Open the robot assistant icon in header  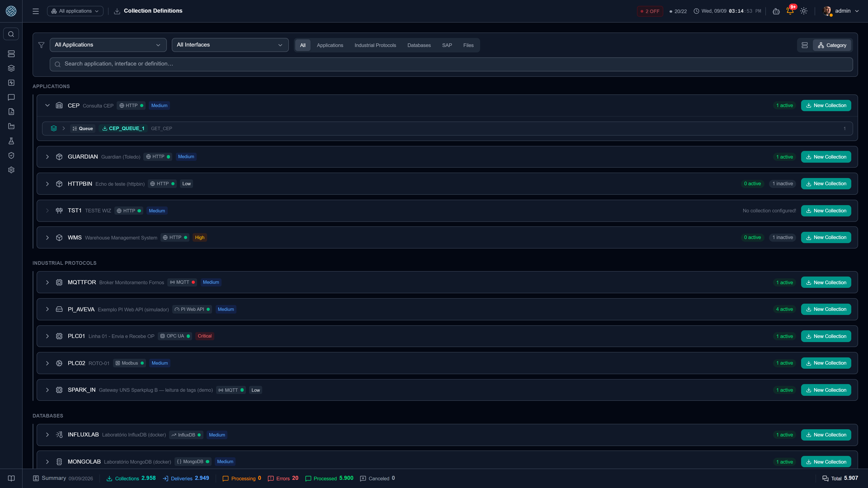(776, 11)
